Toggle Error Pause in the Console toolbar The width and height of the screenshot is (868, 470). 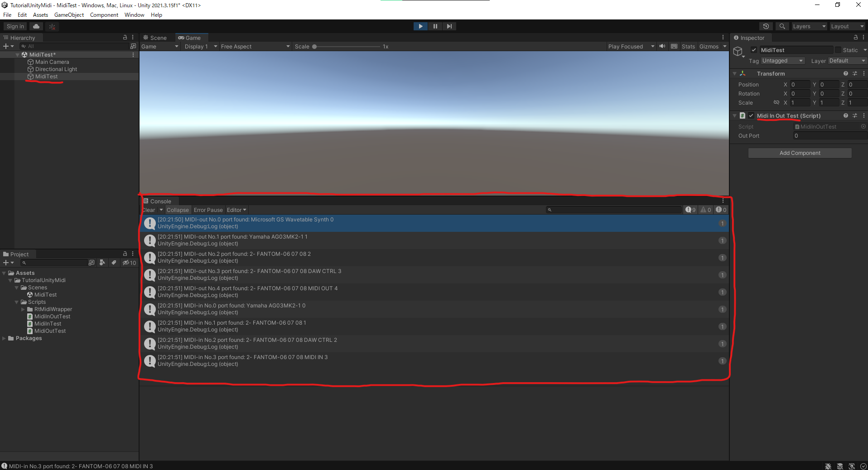(x=208, y=210)
